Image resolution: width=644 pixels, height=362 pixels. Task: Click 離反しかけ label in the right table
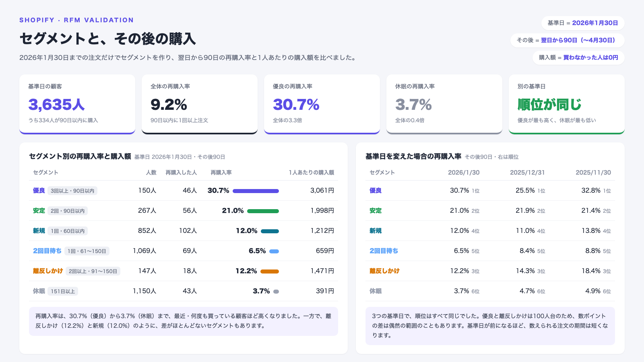coord(384,271)
